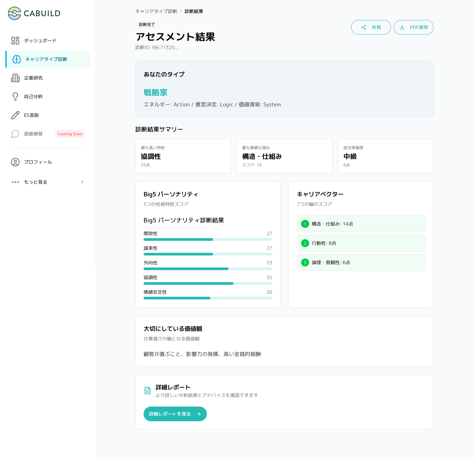The image size is (473, 476).
Task: Click the building icon for 企業研究
Action: click(15, 78)
